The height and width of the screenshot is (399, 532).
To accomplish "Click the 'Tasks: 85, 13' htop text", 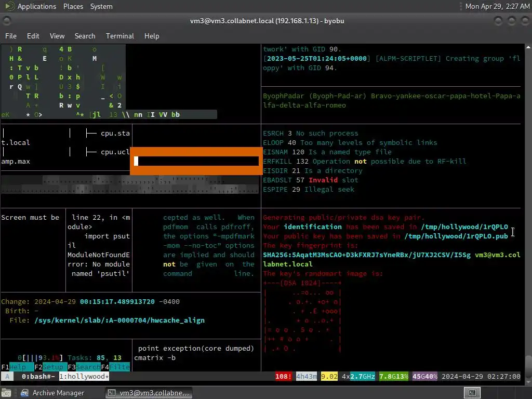I will 95,357.
